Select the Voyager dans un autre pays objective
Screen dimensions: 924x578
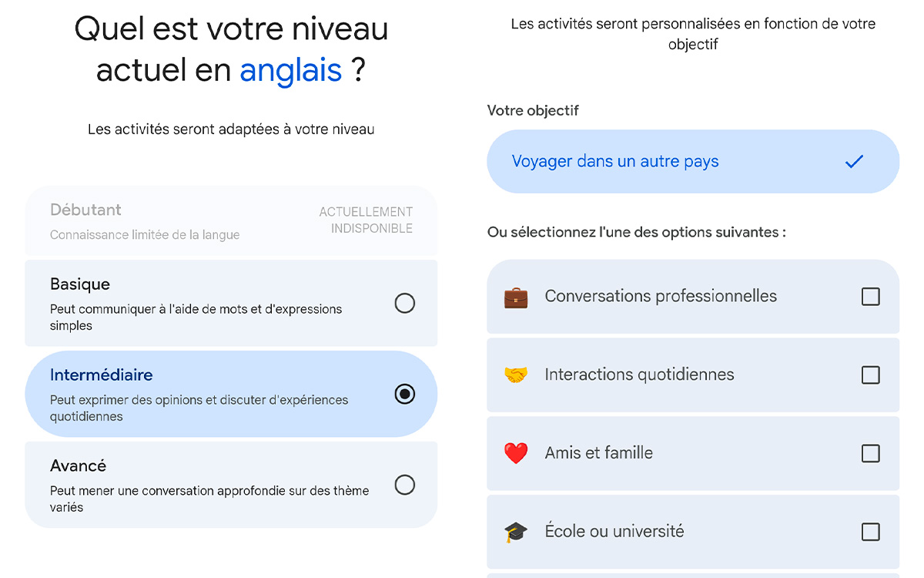pos(692,161)
